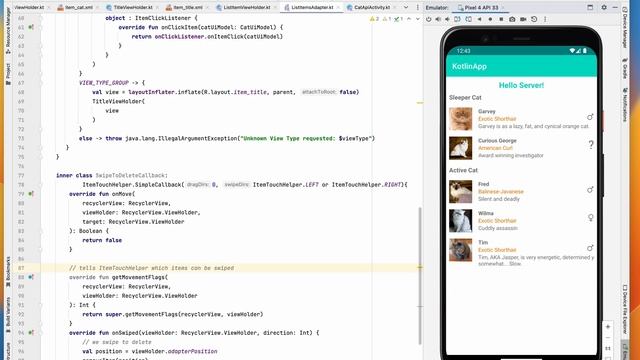Tap the Garvey cat list item
This screenshot has height=360, width=640.
pos(521,119)
